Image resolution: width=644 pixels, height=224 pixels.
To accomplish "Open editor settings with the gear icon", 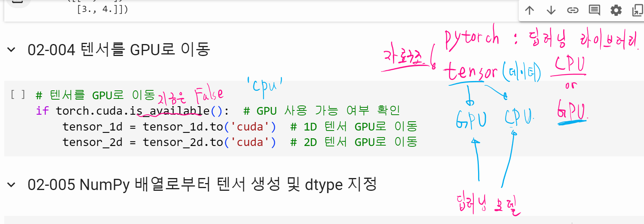I will 616,10.
